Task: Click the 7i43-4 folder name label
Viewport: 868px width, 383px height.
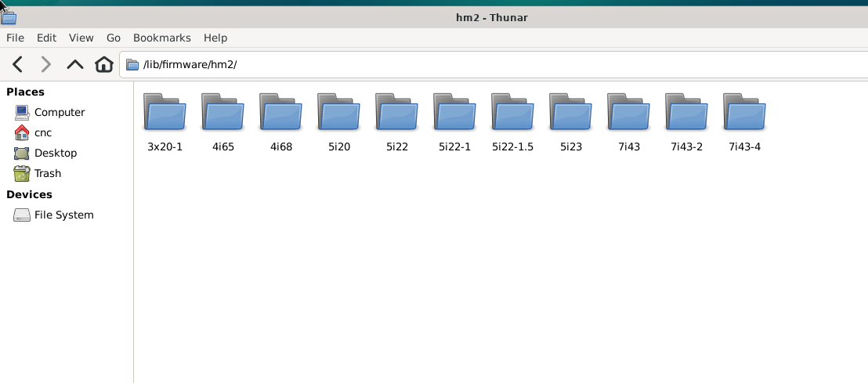Action: pos(744,147)
